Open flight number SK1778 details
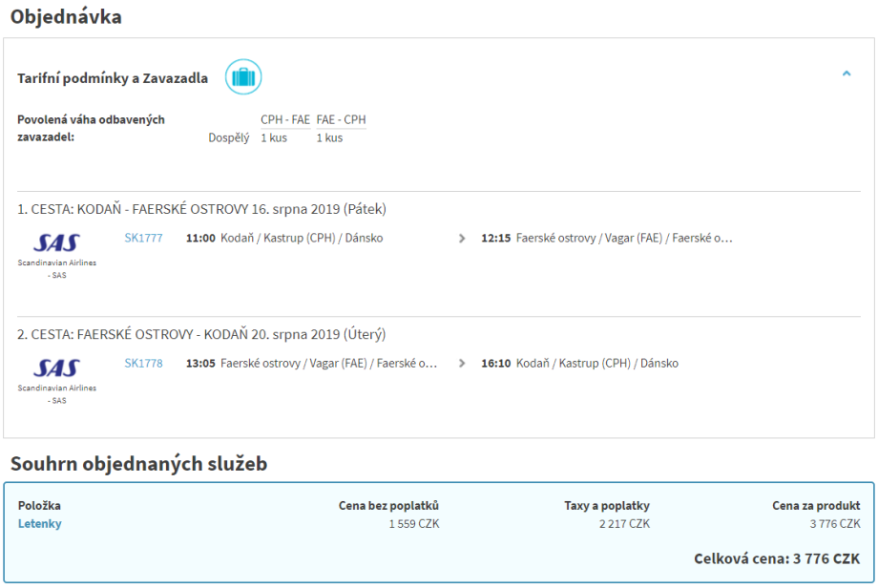Screen dimensions: 878x588 pos(143,364)
